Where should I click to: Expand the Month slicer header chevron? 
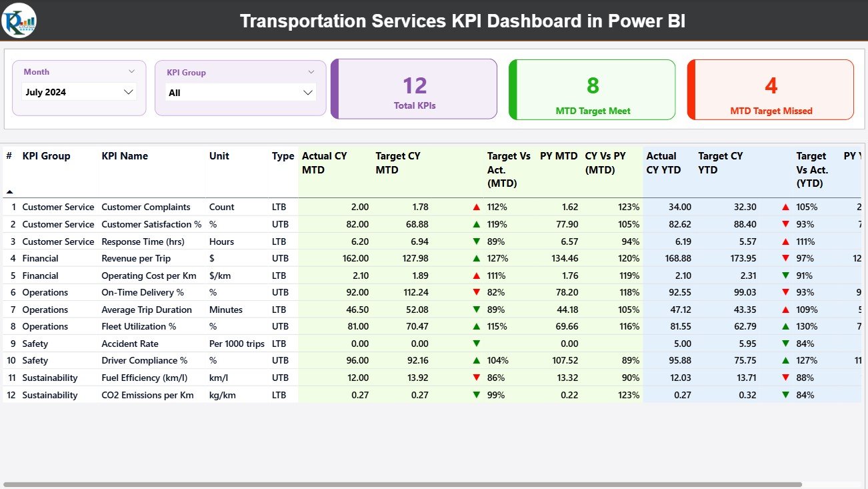pos(132,71)
